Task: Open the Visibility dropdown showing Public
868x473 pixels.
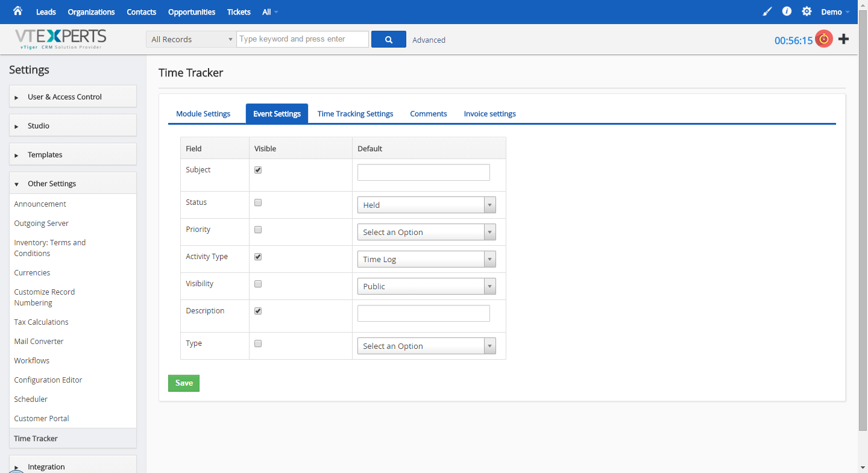Action: 427,286
